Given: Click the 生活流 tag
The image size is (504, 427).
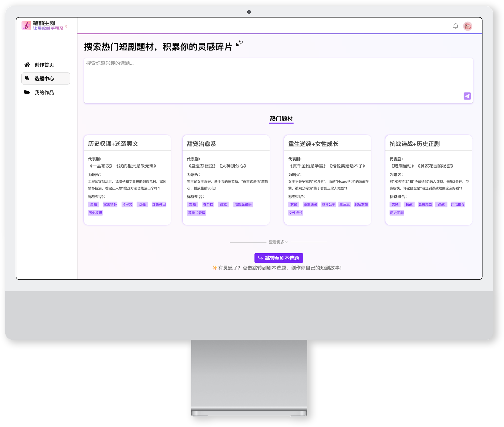Looking at the screenshot, I should point(344,204).
